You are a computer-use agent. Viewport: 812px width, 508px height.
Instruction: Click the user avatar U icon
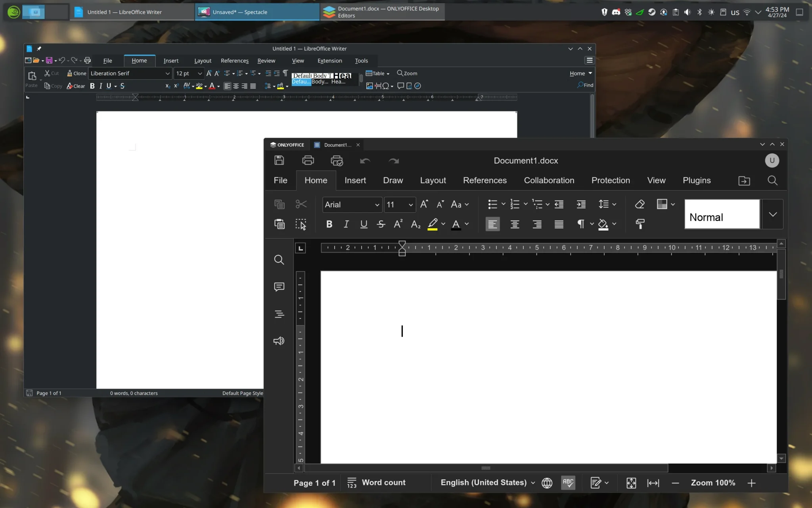(x=772, y=160)
